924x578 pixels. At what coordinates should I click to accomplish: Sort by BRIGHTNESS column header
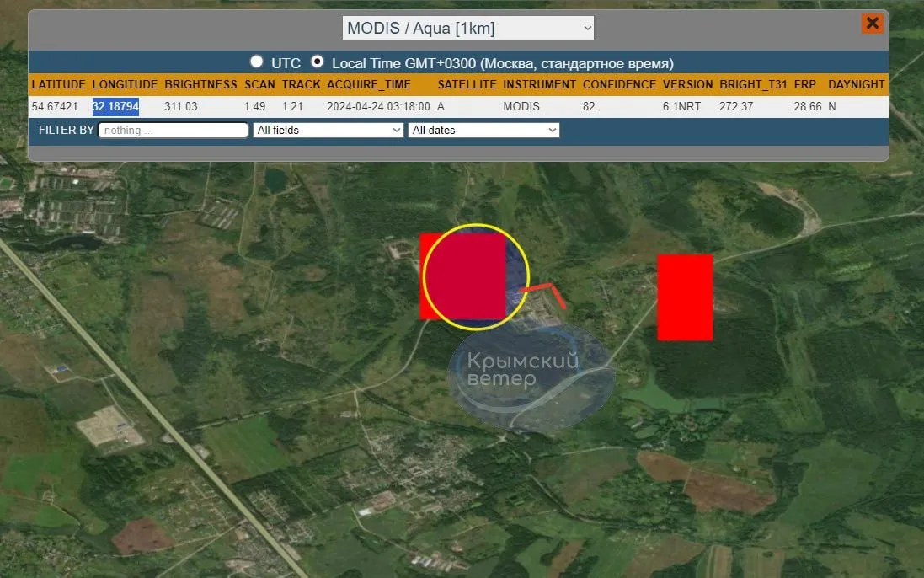coord(200,84)
